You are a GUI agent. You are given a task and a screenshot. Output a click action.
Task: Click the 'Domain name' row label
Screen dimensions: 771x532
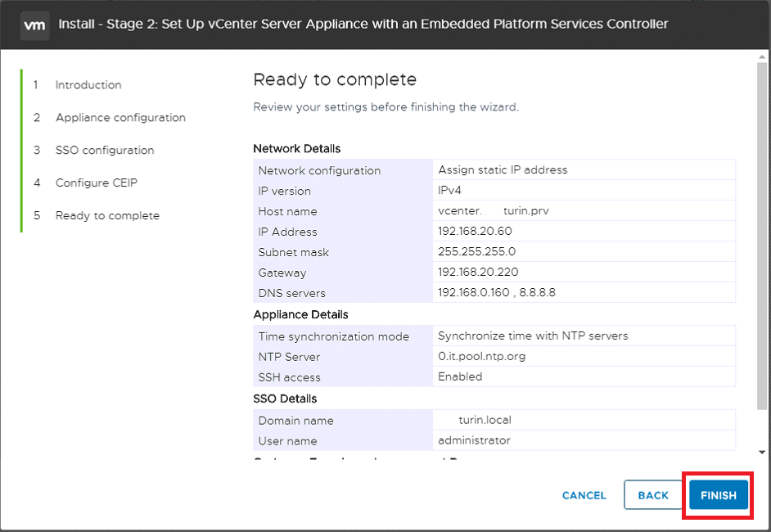point(296,421)
